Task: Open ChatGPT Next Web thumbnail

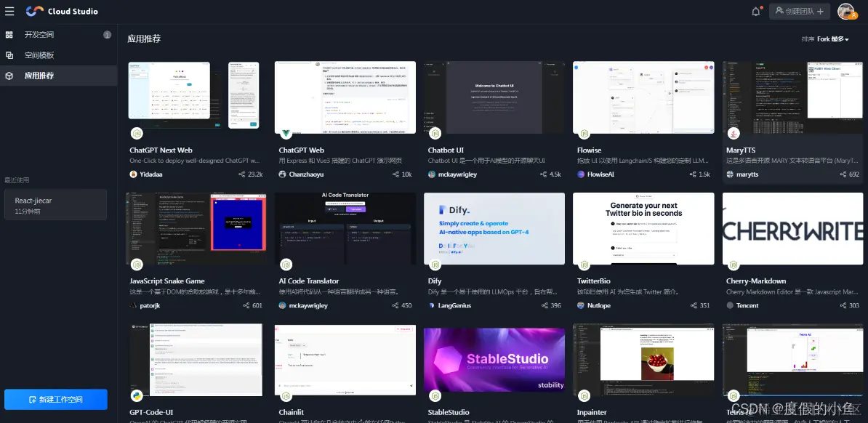Action: point(194,97)
